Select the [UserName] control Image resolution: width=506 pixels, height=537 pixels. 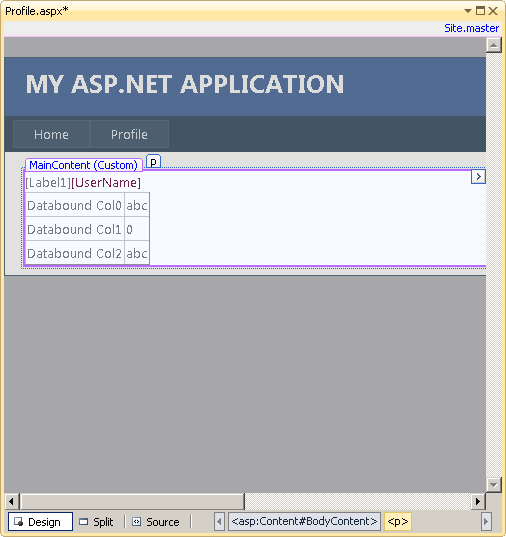(x=106, y=183)
